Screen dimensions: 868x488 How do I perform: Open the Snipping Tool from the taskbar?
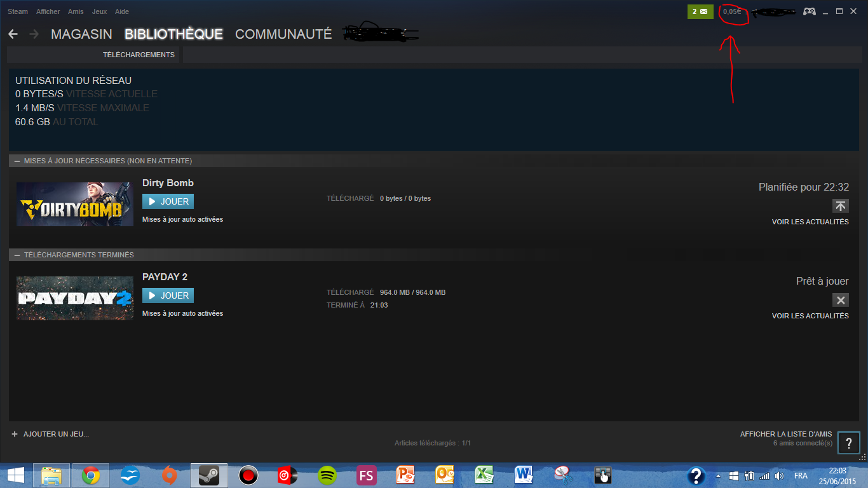[x=563, y=475]
